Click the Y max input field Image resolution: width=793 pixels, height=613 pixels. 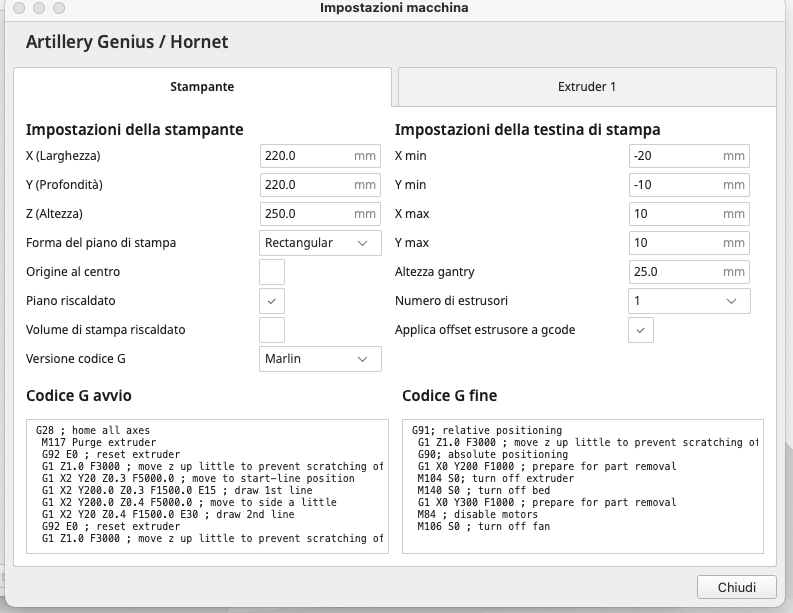[689, 243]
